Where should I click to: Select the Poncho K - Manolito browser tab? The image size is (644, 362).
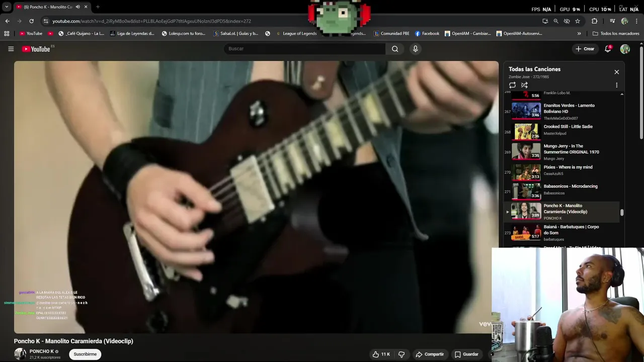52,7
